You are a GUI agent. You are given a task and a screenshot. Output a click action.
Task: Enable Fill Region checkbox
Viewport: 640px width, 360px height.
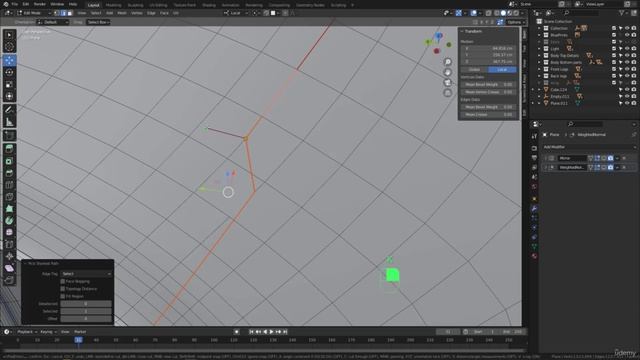pyautogui.click(x=63, y=296)
